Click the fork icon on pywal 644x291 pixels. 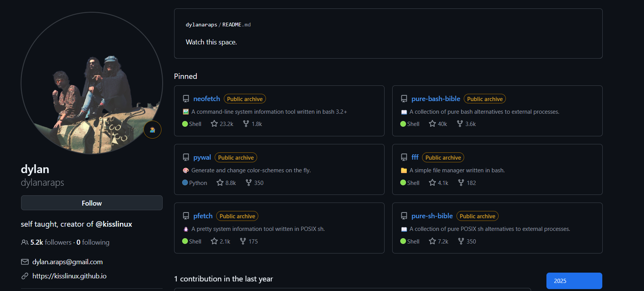(x=249, y=183)
